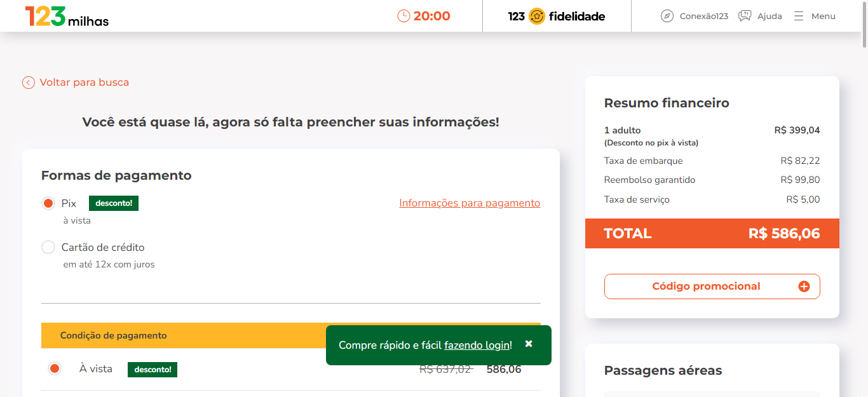Viewport: 868px width, 397px height.
Task: Open the Ajuda help menu item
Action: pyautogui.click(x=760, y=16)
